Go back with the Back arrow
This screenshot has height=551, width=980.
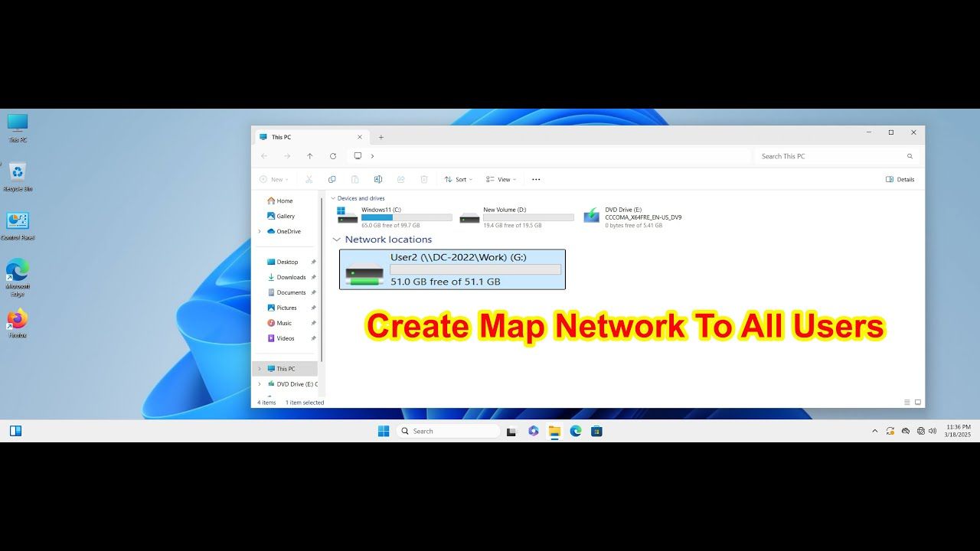point(264,156)
